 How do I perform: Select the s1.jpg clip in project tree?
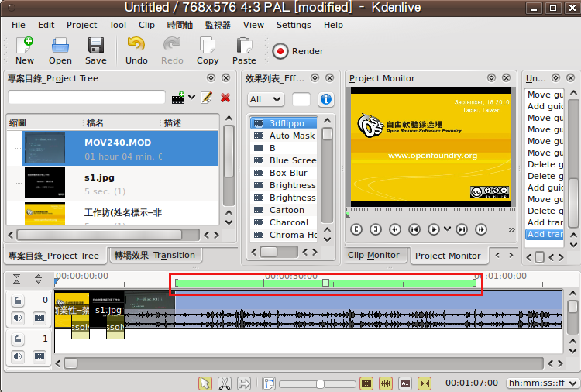click(x=120, y=184)
